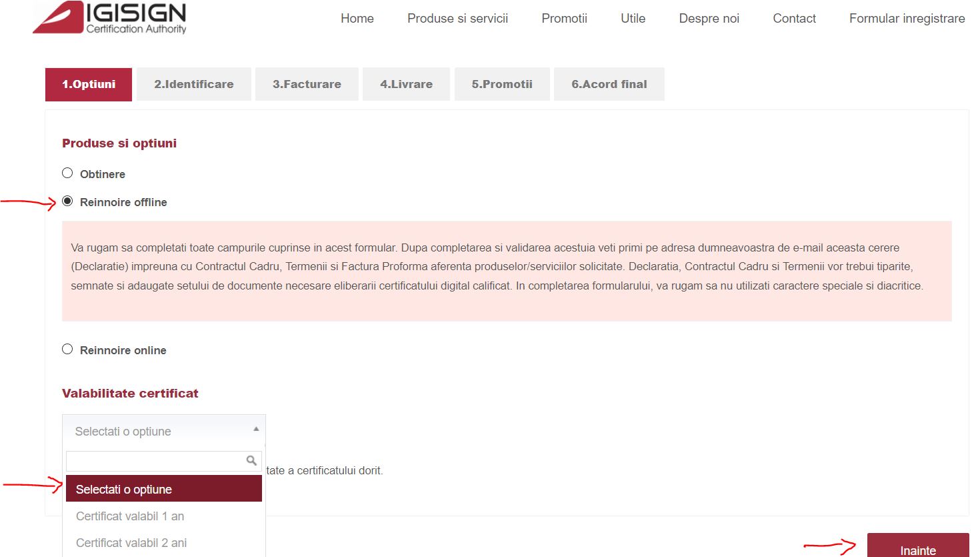The height and width of the screenshot is (557, 980).
Task: Switch to the 6.Acord final tab
Action: tap(609, 84)
